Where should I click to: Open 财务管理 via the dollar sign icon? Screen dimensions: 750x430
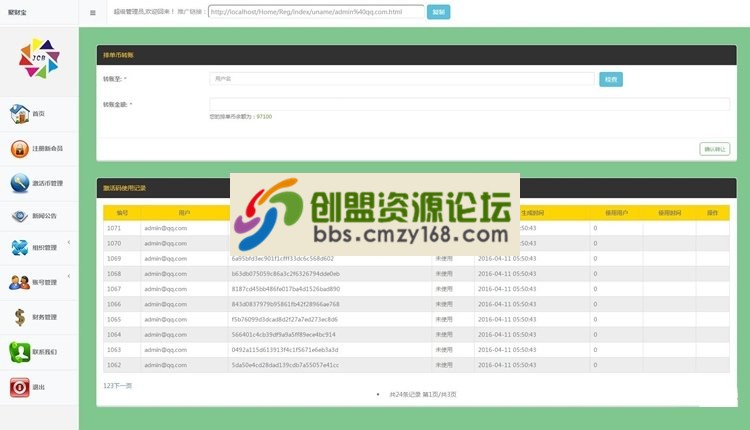(x=20, y=317)
